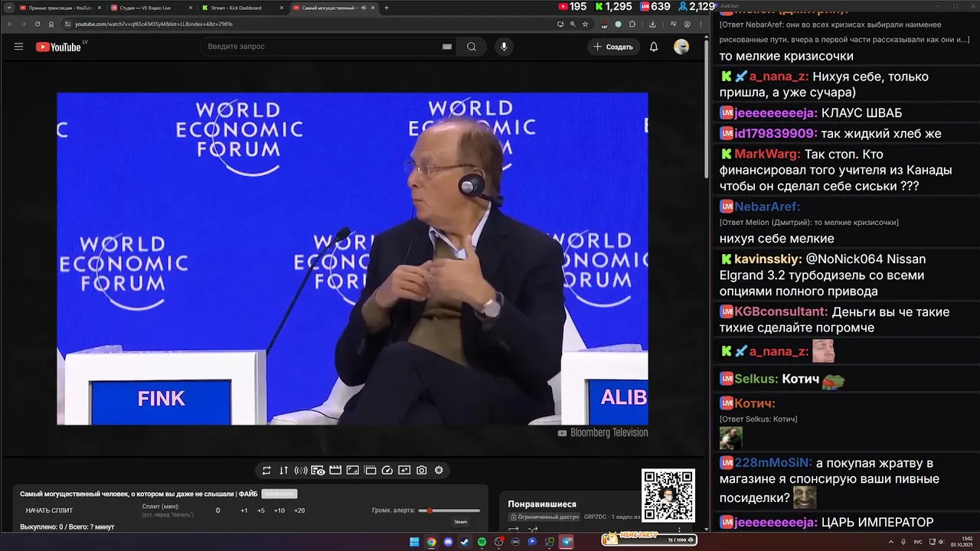Open Discord from the taskbar

tap(448, 542)
